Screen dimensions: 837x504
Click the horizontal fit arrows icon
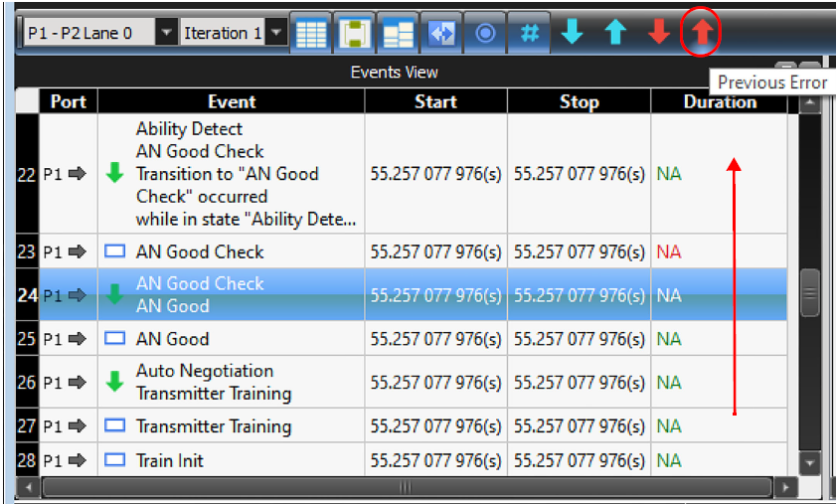click(x=441, y=33)
